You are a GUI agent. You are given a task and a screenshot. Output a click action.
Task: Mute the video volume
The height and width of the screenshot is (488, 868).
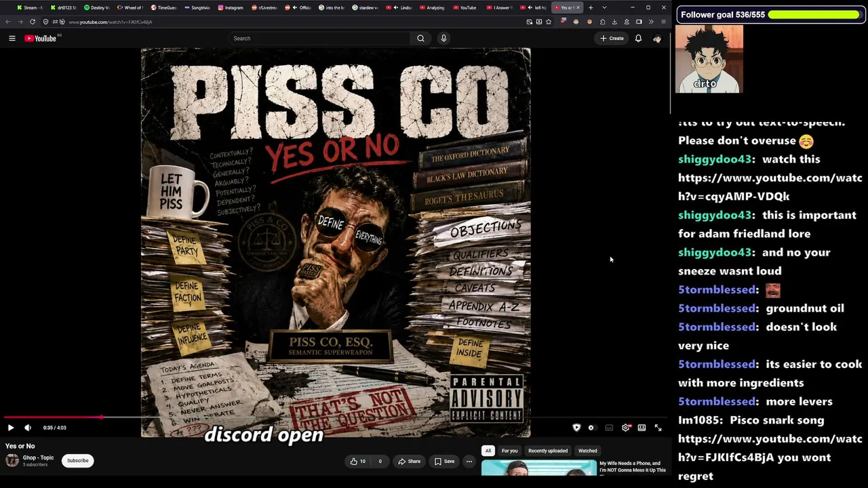coord(28,428)
